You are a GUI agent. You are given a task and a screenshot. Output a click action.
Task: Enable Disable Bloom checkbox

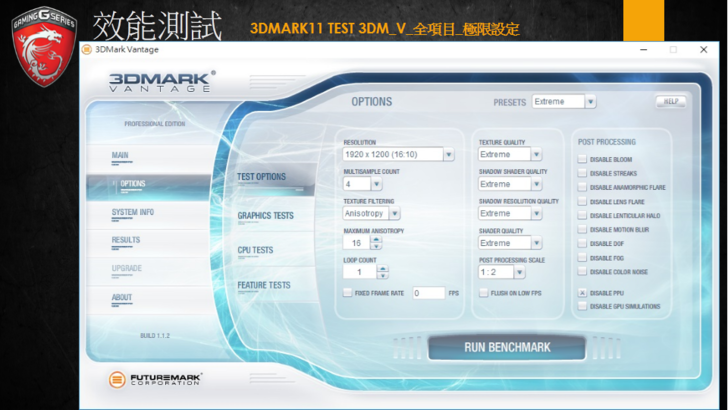(582, 159)
